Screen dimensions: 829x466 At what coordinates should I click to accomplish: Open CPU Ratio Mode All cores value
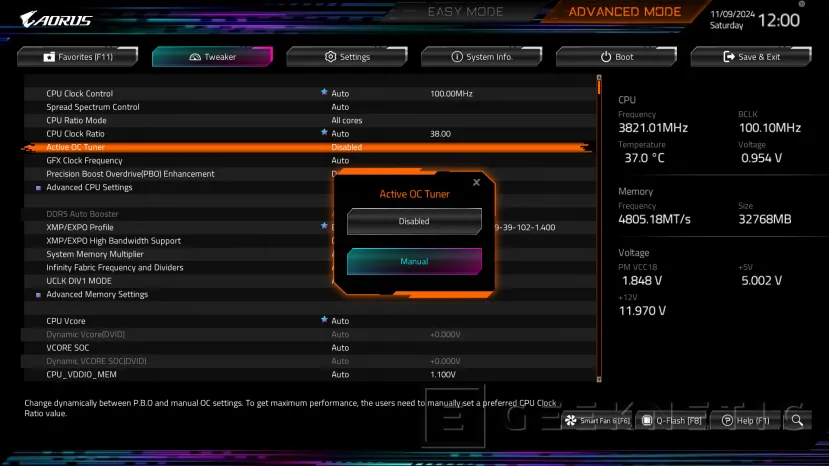coord(347,120)
